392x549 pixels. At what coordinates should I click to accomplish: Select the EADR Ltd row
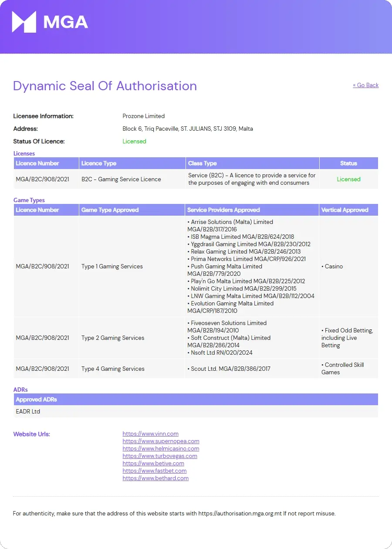(196, 411)
